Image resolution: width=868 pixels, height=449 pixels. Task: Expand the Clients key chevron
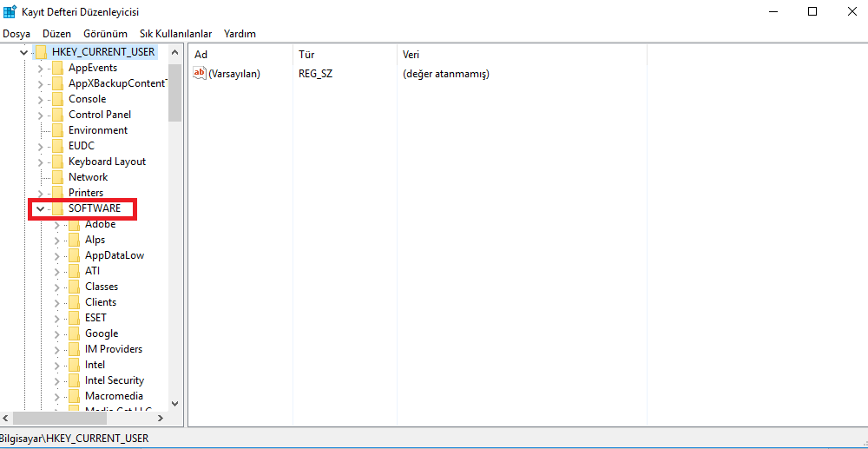point(56,303)
